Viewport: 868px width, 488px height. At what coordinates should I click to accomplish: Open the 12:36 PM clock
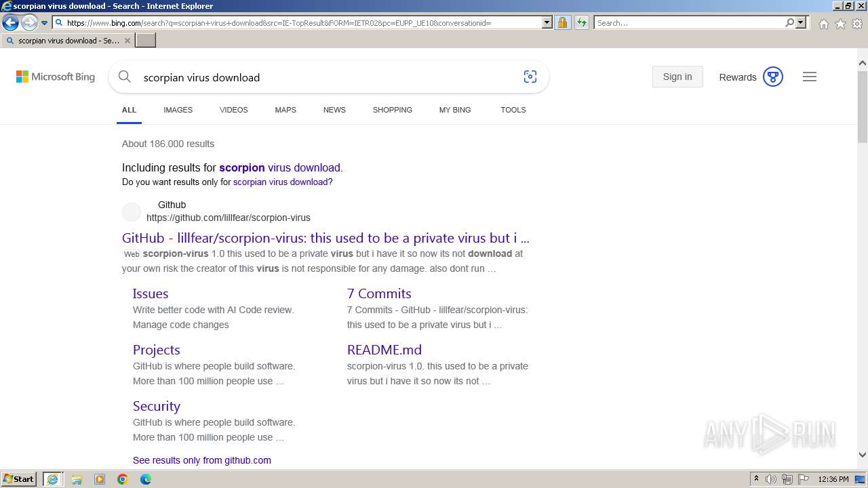pos(833,479)
